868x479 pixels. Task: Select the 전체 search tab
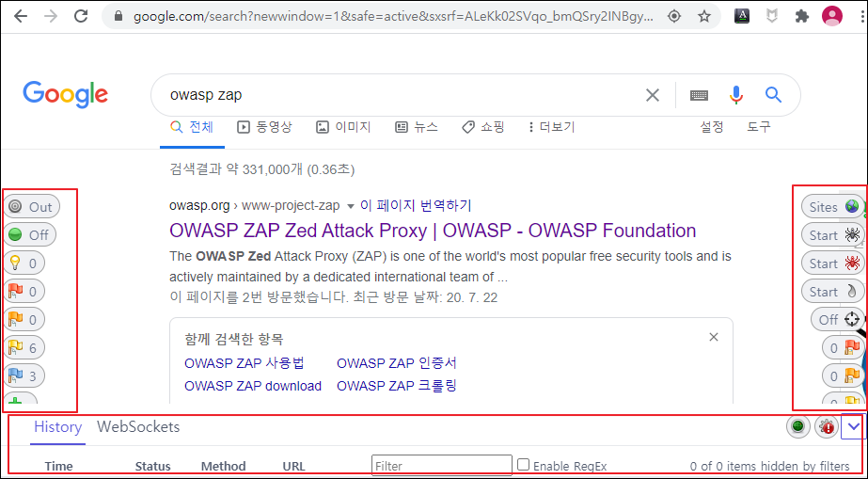point(192,127)
